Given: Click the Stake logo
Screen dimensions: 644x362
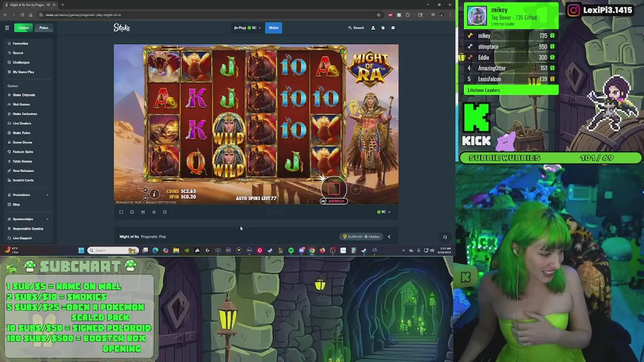Looking at the screenshot, I should [x=122, y=28].
